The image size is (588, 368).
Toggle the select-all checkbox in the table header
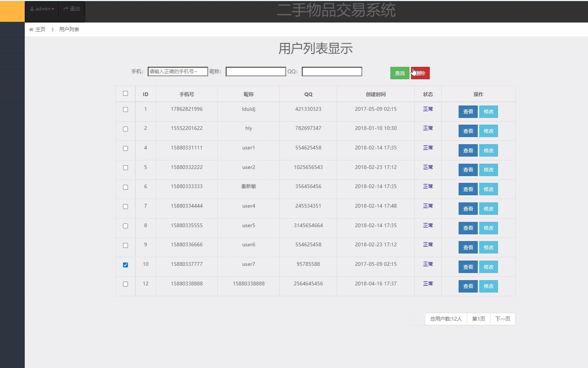tap(125, 94)
